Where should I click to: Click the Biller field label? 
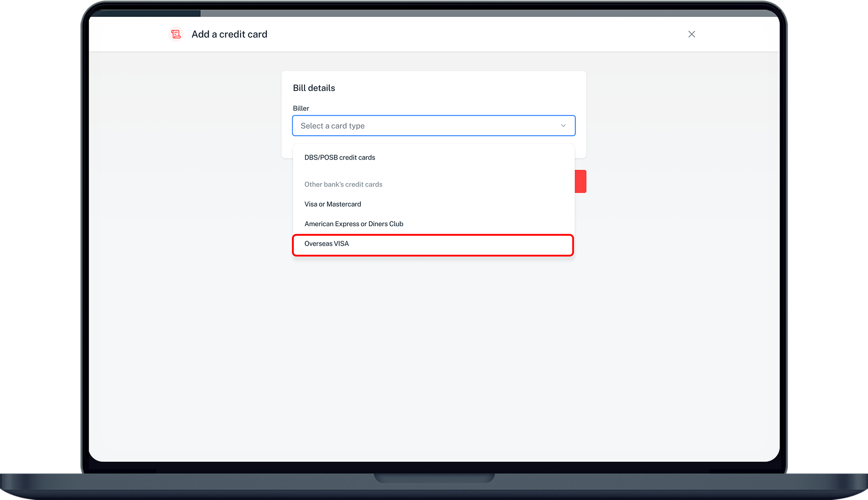pos(301,108)
